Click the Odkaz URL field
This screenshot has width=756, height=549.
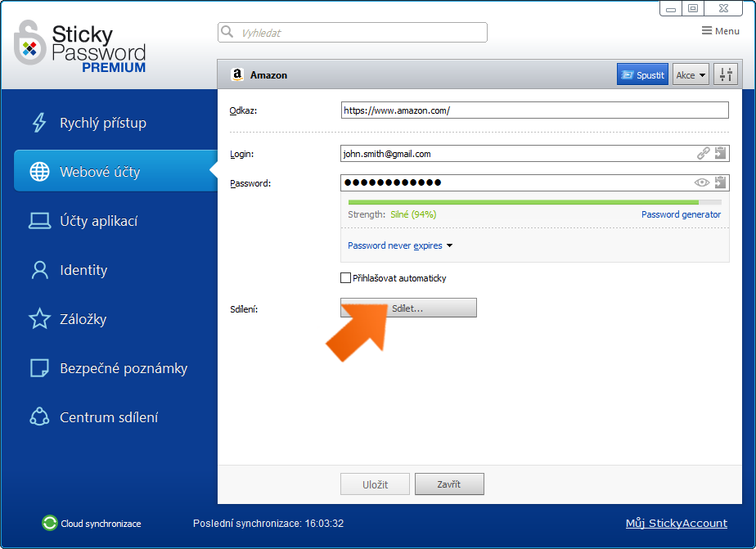[x=535, y=110]
